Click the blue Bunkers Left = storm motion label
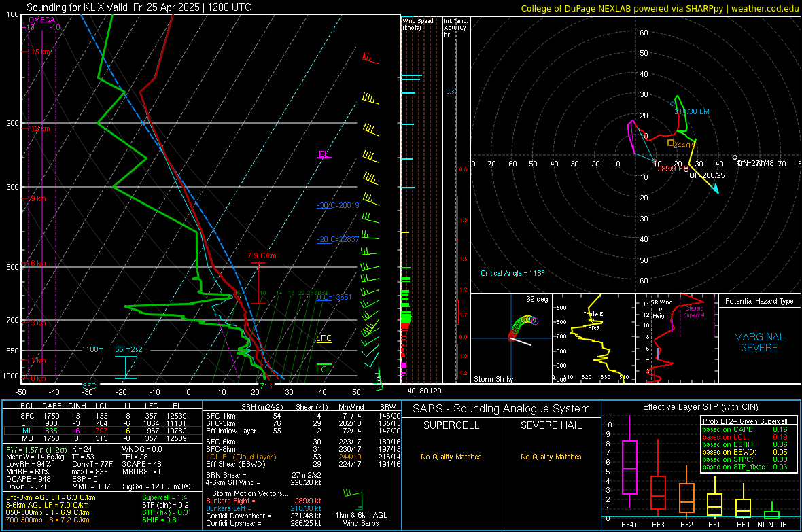Image resolution: width=802 pixels, height=532 pixels. point(228,508)
